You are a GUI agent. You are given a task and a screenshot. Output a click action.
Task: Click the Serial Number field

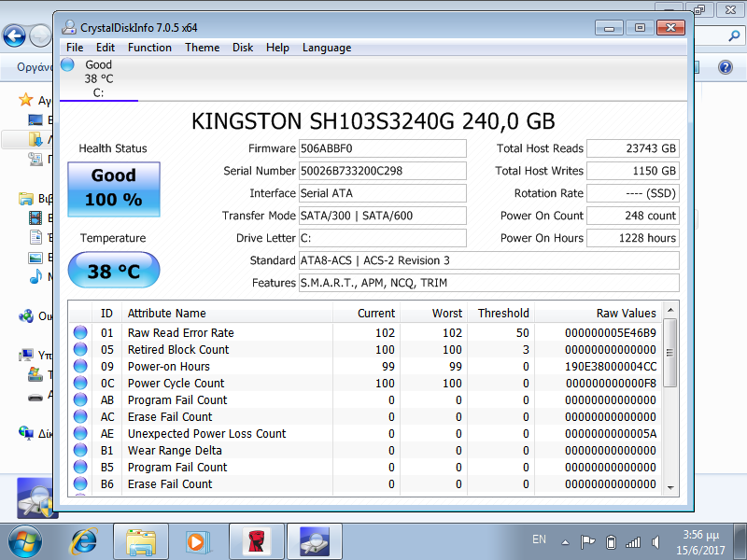[383, 171]
